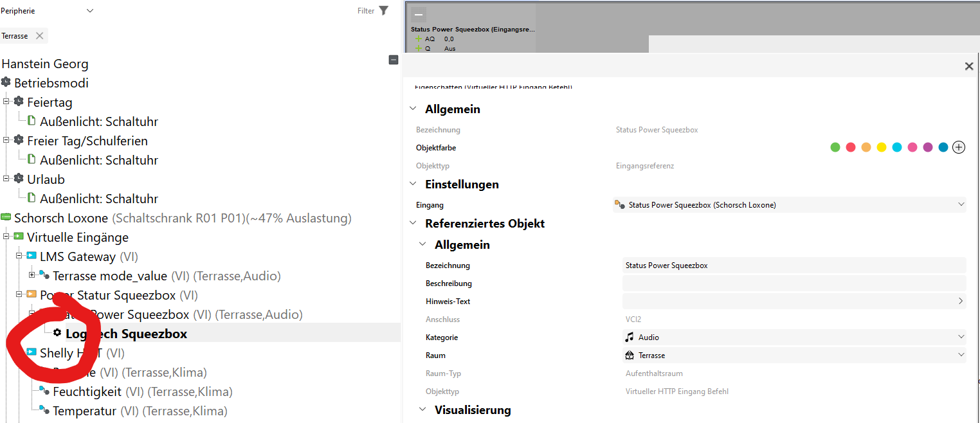Collapse the Status Power Squeezbox block header

(x=417, y=14)
